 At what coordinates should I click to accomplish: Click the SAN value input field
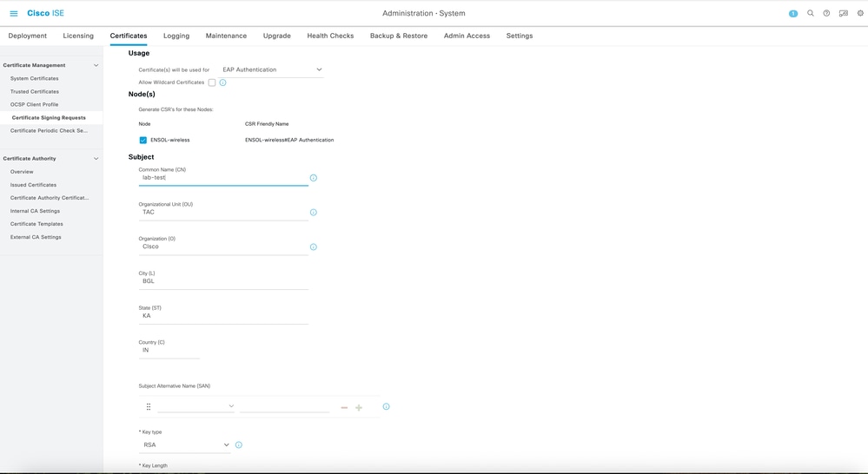coord(284,406)
